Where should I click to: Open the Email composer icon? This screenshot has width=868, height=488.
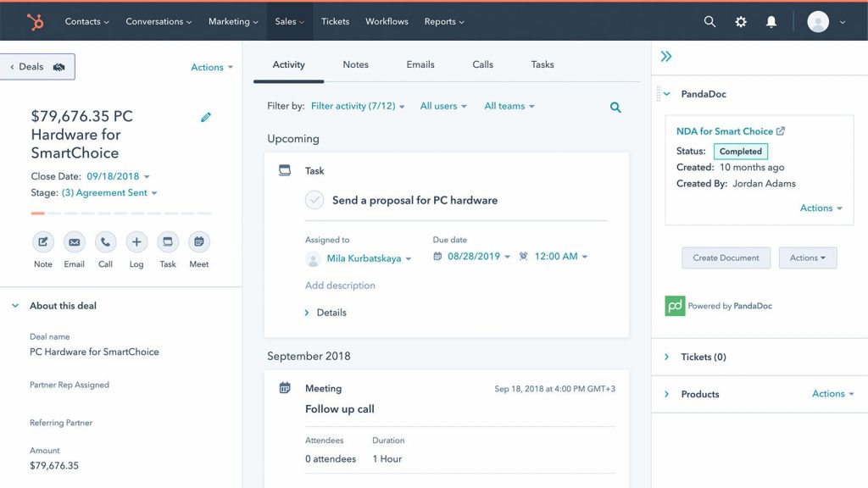74,241
